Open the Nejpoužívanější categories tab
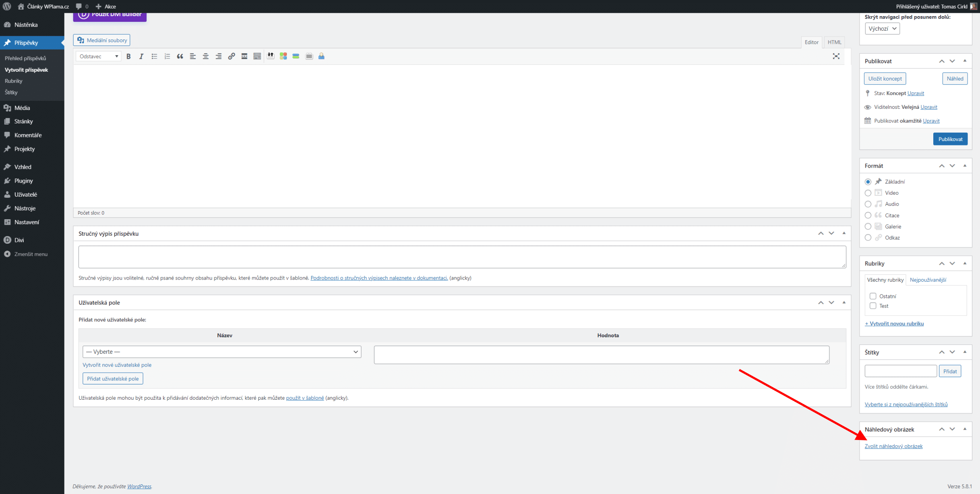980x494 pixels. (x=928, y=280)
